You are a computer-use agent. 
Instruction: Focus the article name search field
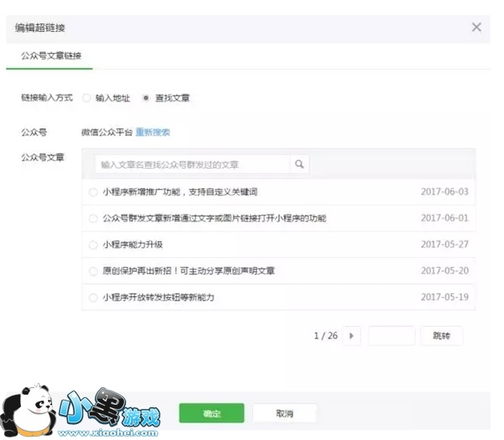(x=192, y=165)
